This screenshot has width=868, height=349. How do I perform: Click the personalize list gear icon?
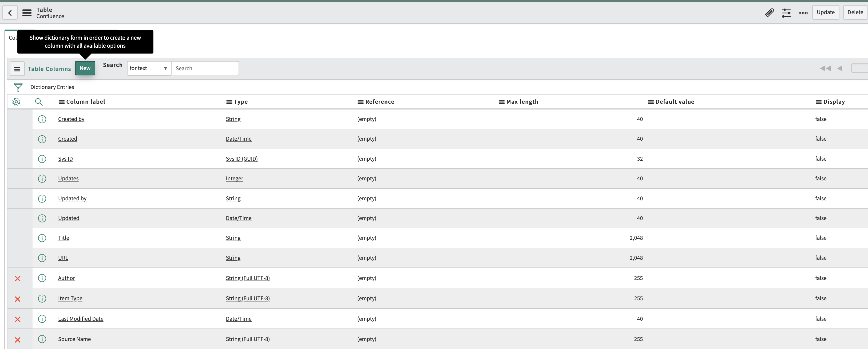pyautogui.click(x=16, y=102)
